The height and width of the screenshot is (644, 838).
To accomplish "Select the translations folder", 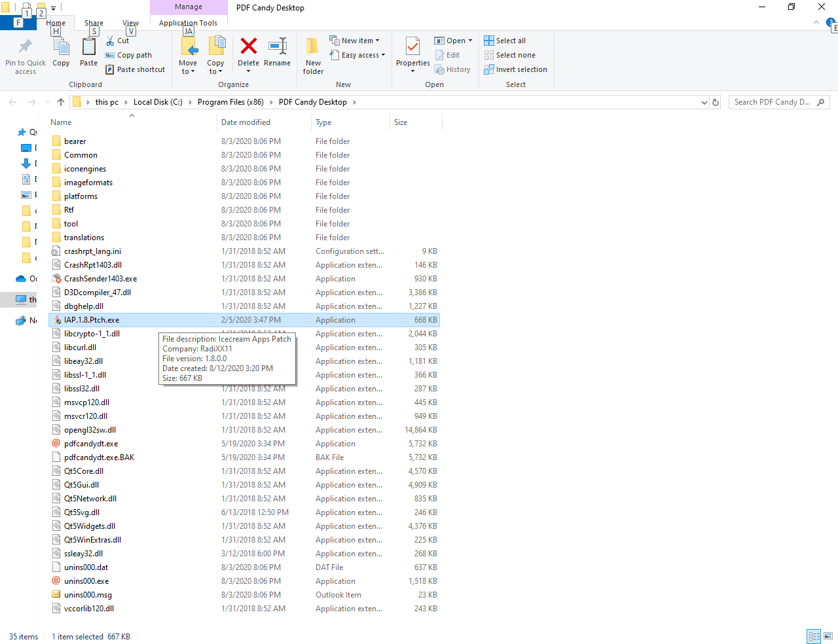I will click(244, 238).
